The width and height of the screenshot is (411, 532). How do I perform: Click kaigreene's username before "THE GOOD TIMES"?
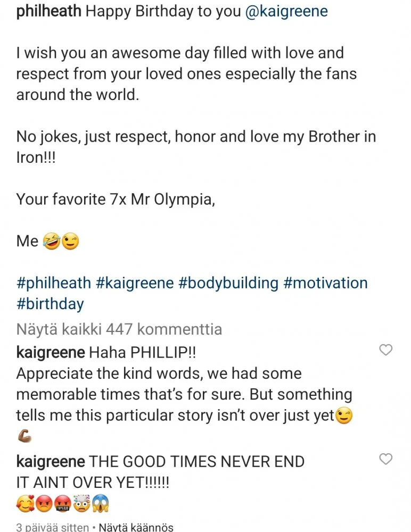[x=50, y=461]
